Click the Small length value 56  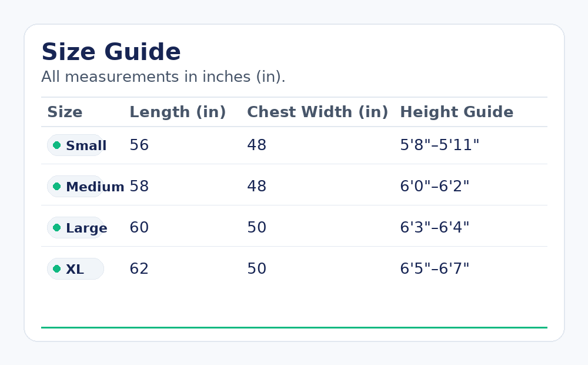[x=139, y=145]
